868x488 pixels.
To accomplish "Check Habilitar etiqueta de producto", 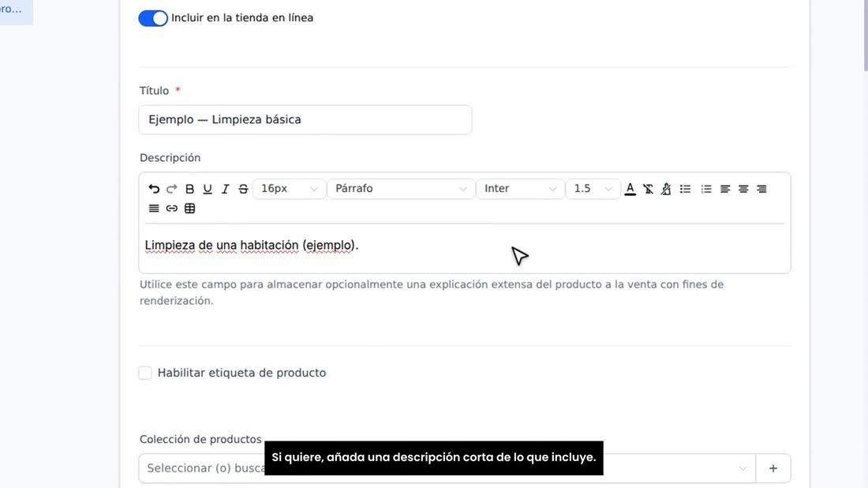I will point(145,373).
